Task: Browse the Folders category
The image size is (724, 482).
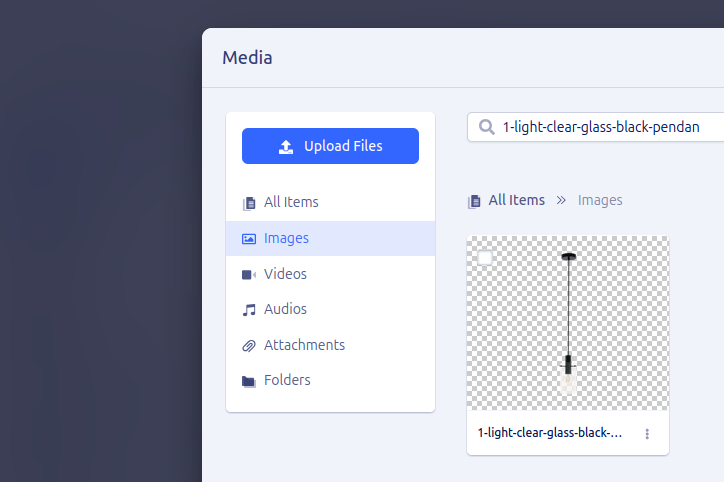Action: click(x=287, y=380)
